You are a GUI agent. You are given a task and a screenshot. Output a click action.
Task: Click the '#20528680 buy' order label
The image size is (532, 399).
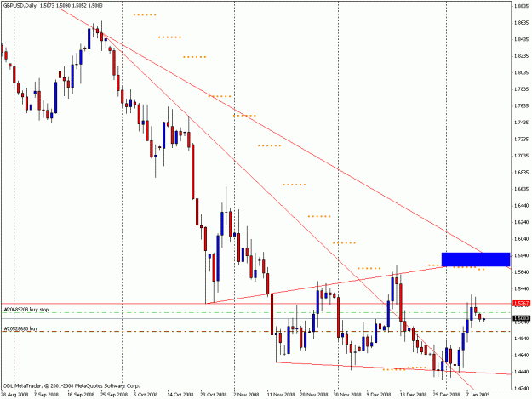click(x=21, y=328)
